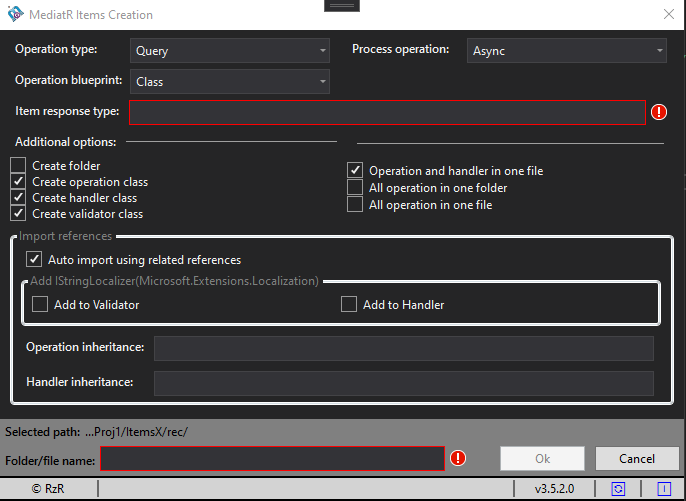Click the Additional options heading
Image resolution: width=686 pixels, height=501 pixels.
click(66, 142)
